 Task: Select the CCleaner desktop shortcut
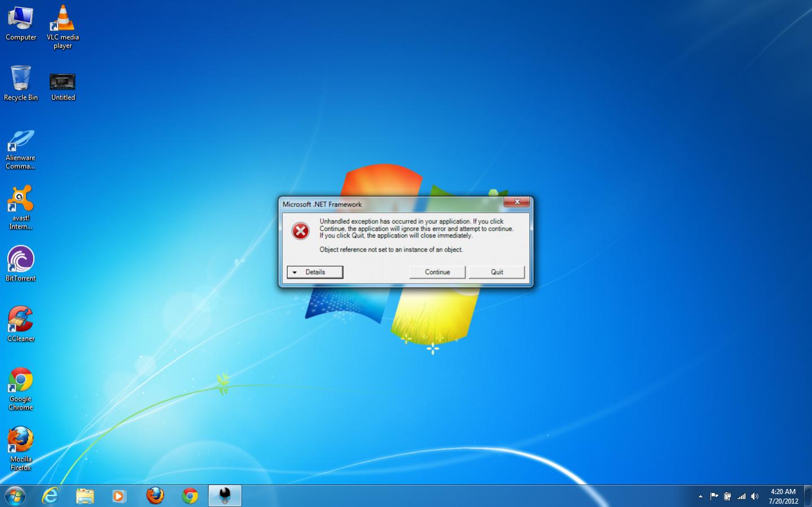pyautogui.click(x=21, y=324)
